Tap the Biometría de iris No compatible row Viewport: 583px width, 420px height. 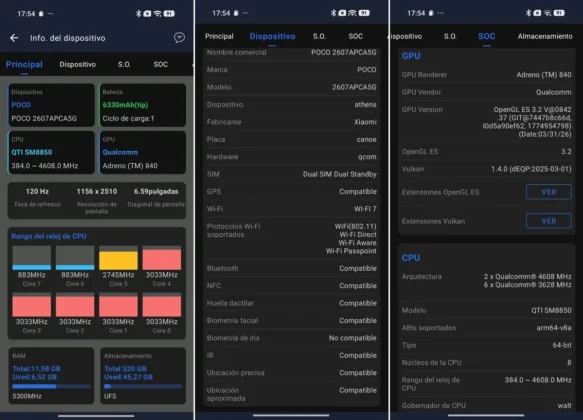(292, 338)
